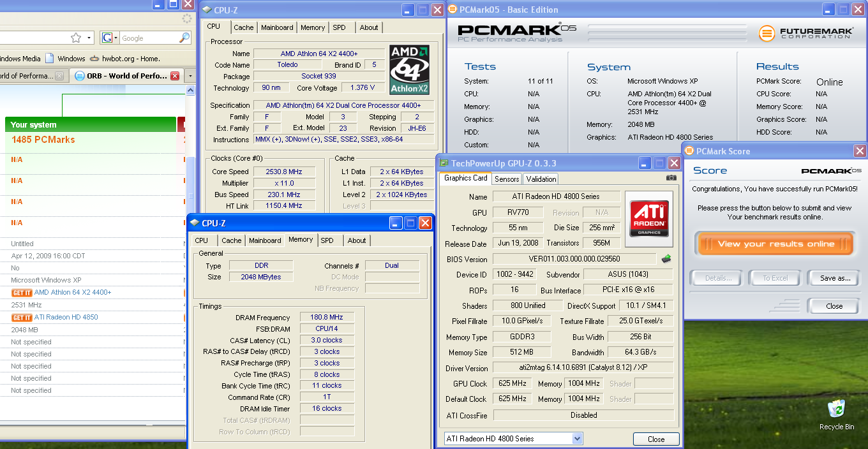Close the ORB World of Performance tab
868x449 pixels.
point(175,76)
